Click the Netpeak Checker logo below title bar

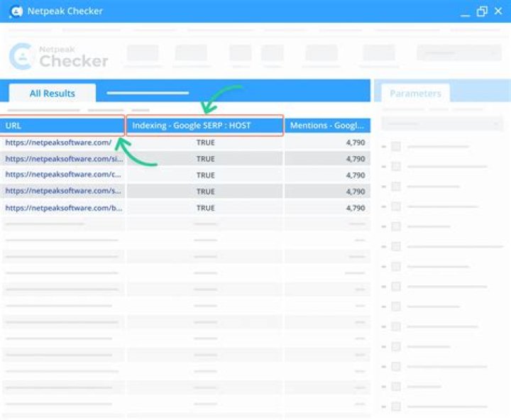pos(59,56)
